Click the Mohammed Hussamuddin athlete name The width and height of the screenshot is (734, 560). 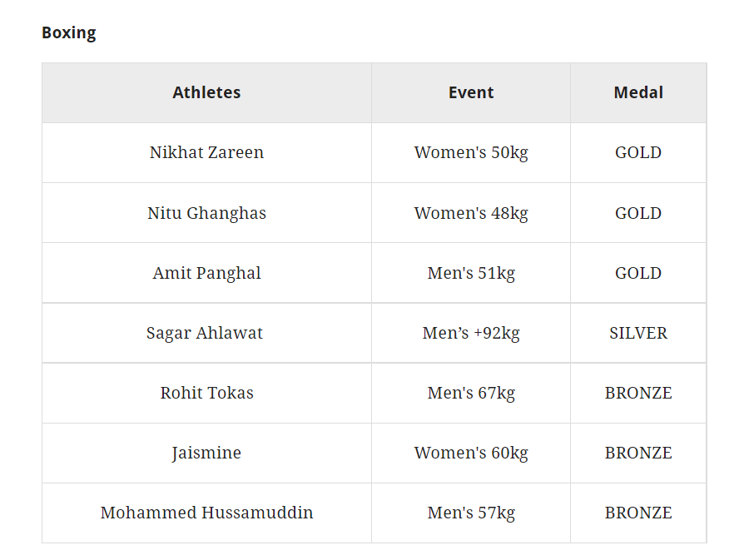point(206,513)
